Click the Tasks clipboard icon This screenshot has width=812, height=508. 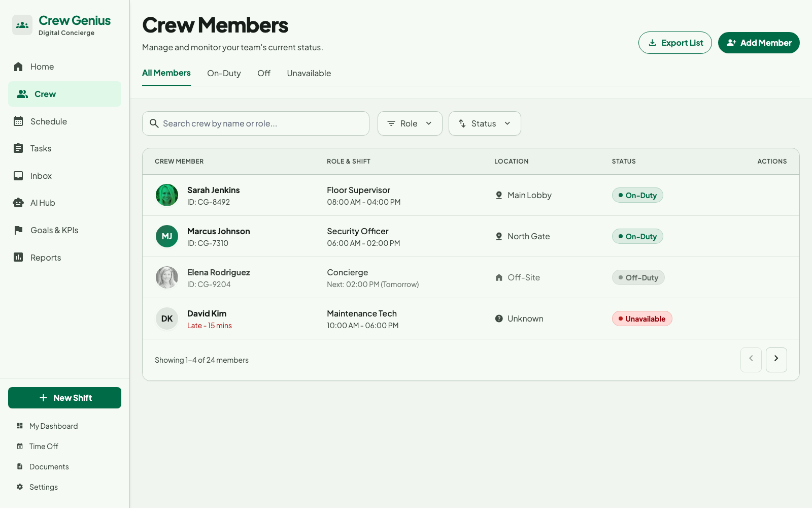[18, 148]
